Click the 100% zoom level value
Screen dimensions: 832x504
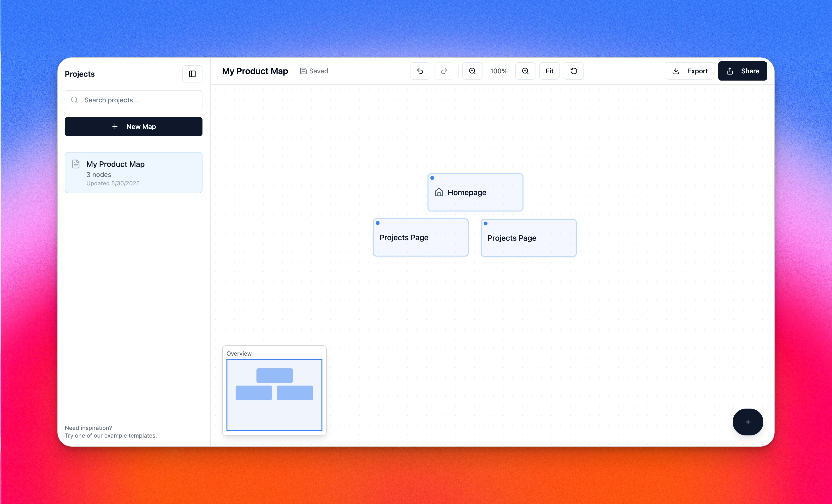[x=499, y=71]
